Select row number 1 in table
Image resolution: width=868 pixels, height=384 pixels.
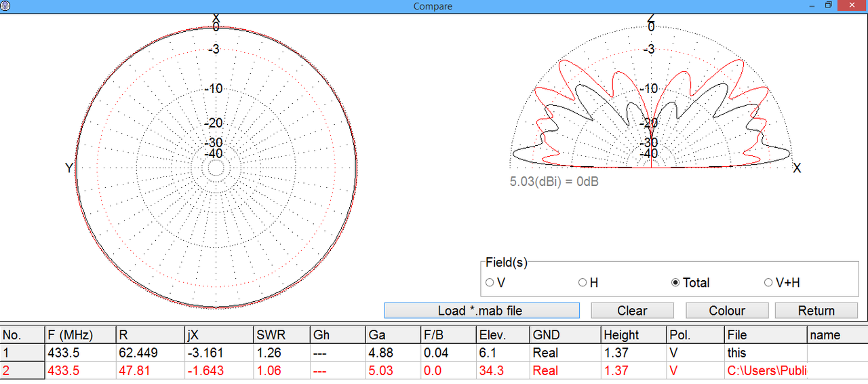click(22, 353)
